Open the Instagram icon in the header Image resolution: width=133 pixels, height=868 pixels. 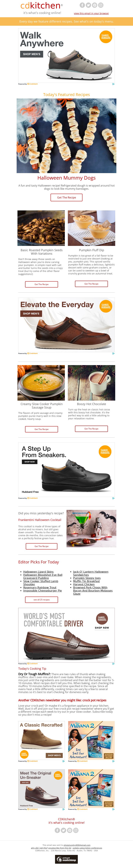101,5
